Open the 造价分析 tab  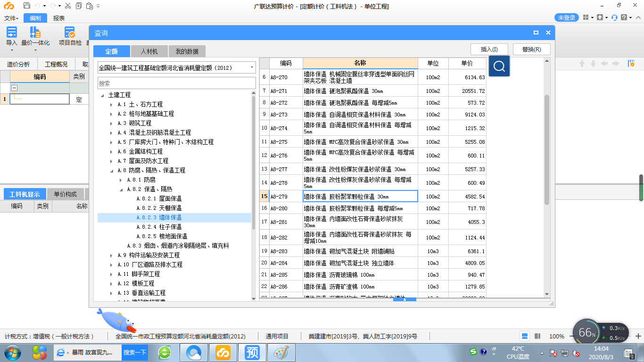pyautogui.click(x=18, y=65)
